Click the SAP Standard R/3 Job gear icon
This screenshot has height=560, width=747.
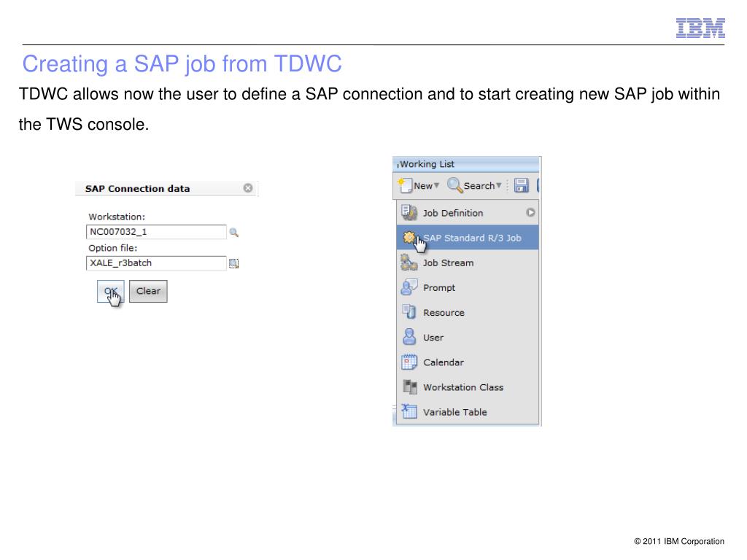pyautogui.click(x=409, y=237)
